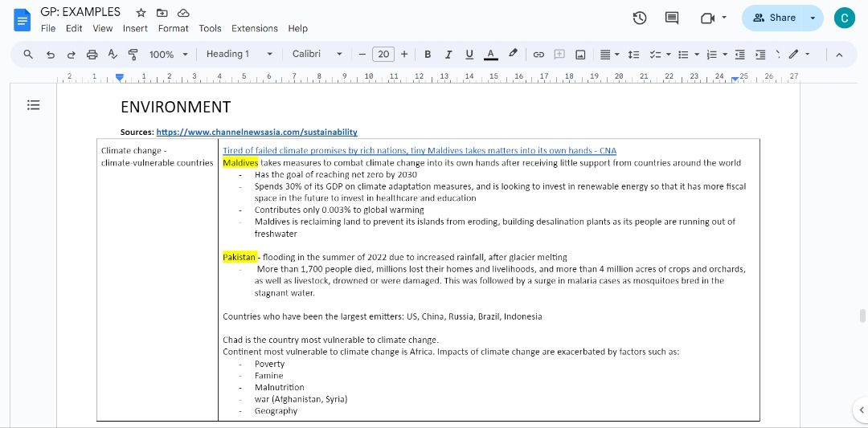Open the channelnewsasia sustainability source link
Screen dimensions: 868x428
pyautogui.click(x=256, y=132)
